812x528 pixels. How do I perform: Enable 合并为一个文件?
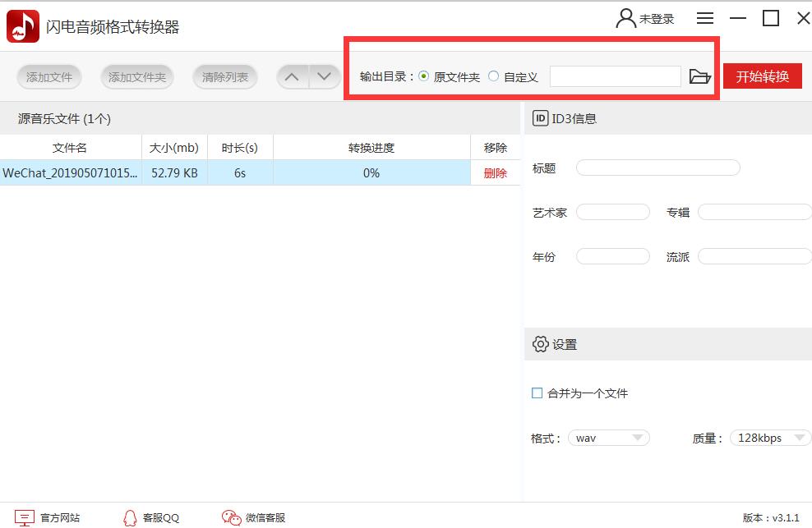(x=536, y=393)
